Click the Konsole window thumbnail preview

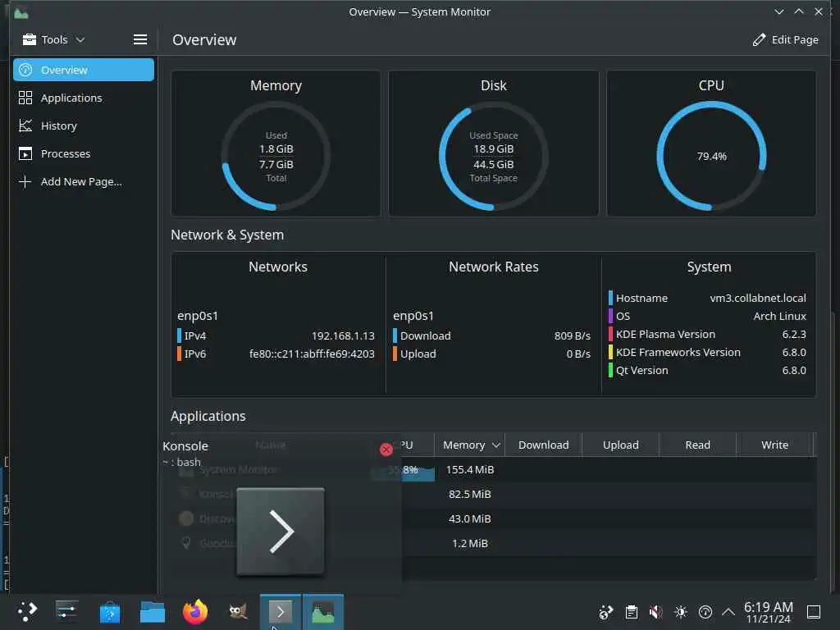coord(281,531)
